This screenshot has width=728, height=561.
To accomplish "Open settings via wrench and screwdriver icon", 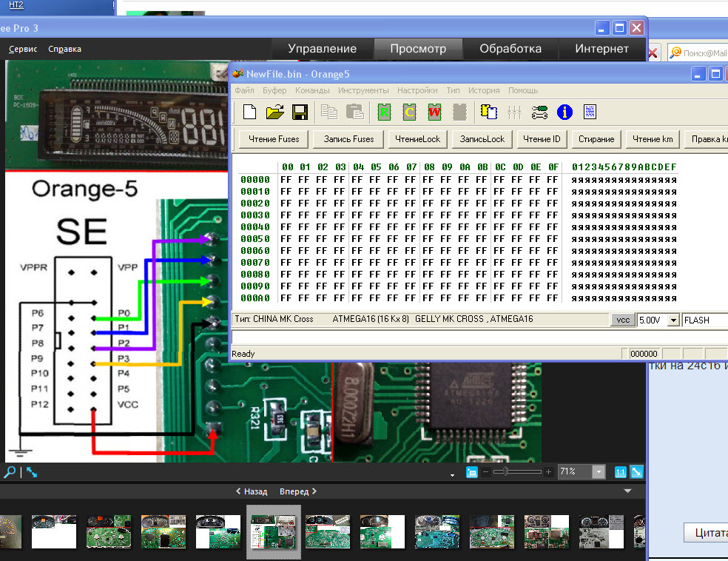I will [x=540, y=112].
